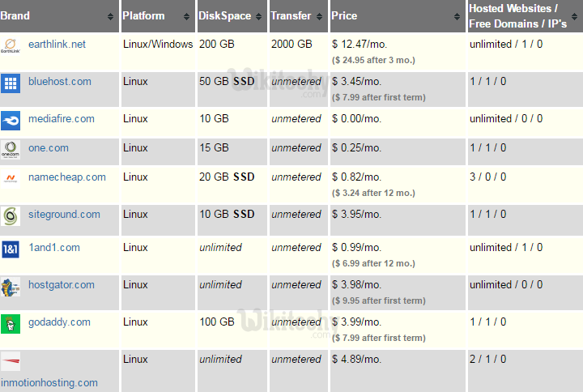Visit the siteground.com link
583x392 pixels.
[64, 214]
